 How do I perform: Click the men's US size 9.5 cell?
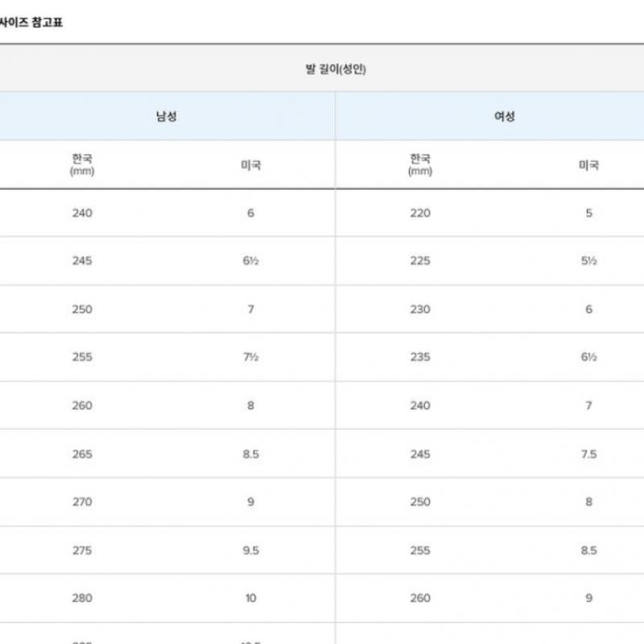250,551
